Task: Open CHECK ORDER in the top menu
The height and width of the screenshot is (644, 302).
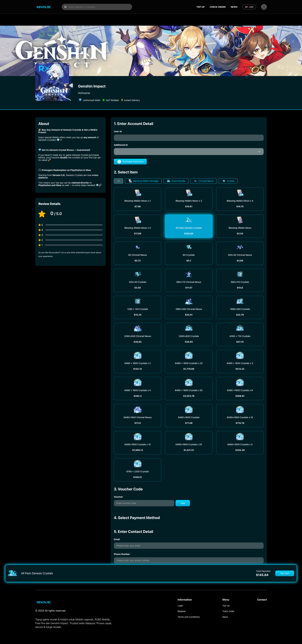Action: point(217,7)
